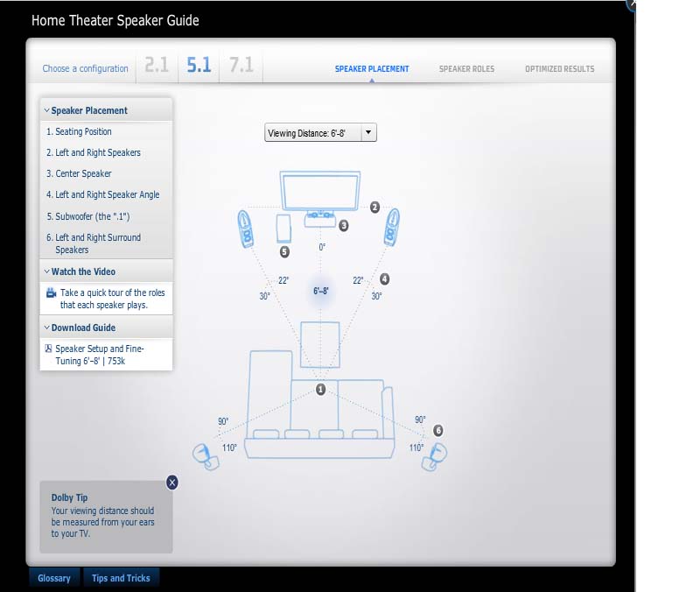The width and height of the screenshot is (700, 592).
Task: Click marker 3 by the center speaker
Action: pos(343,226)
